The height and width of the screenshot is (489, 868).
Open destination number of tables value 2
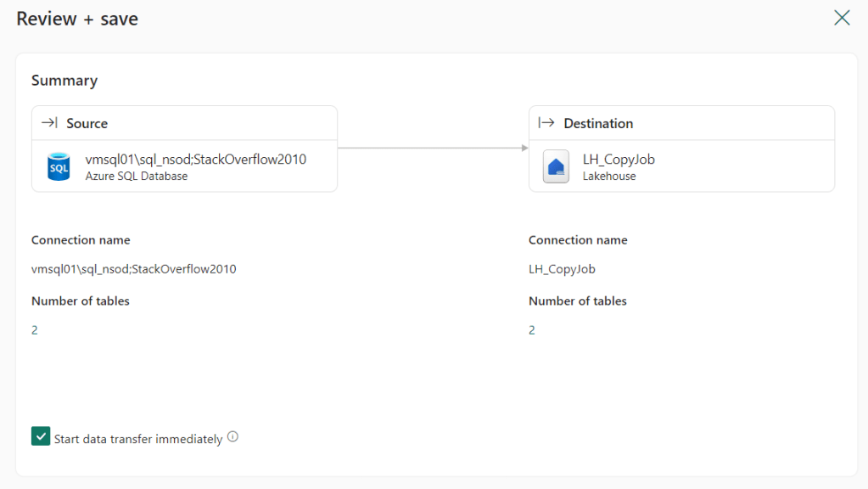pos(532,330)
